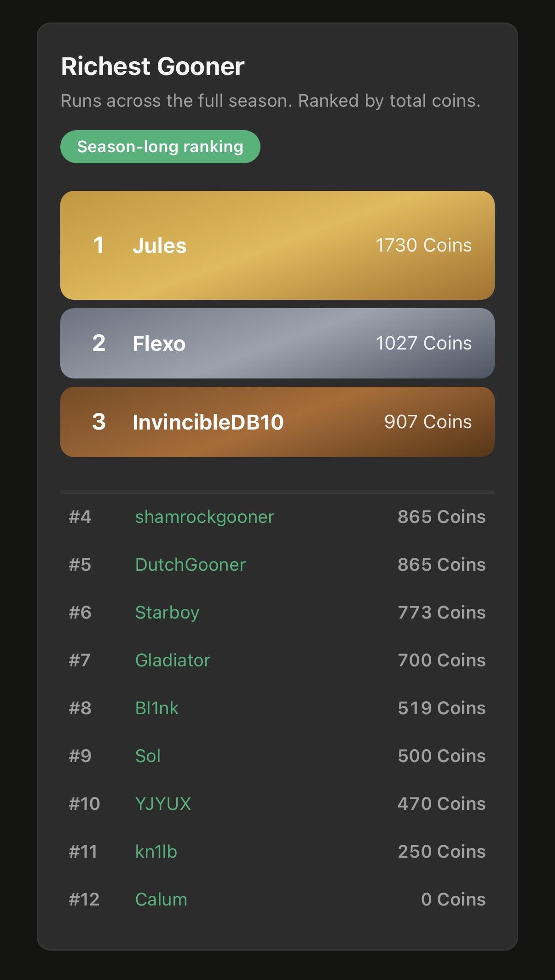Image resolution: width=555 pixels, height=980 pixels.
Task: Click the 907 Coins value
Action: [x=428, y=422]
